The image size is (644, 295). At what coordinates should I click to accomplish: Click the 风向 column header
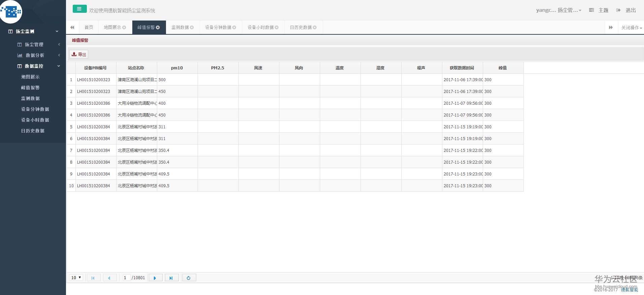click(x=299, y=68)
